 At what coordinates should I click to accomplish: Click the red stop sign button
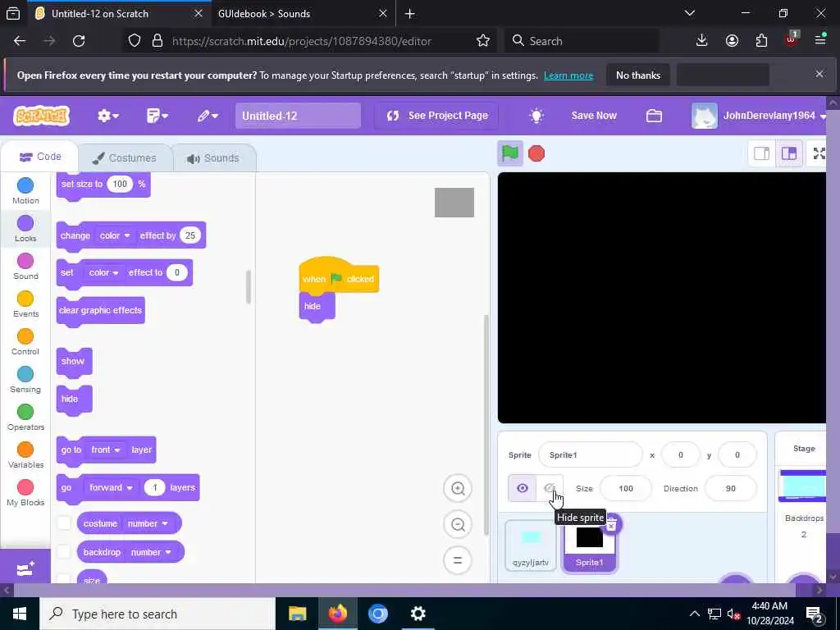point(536,153)
